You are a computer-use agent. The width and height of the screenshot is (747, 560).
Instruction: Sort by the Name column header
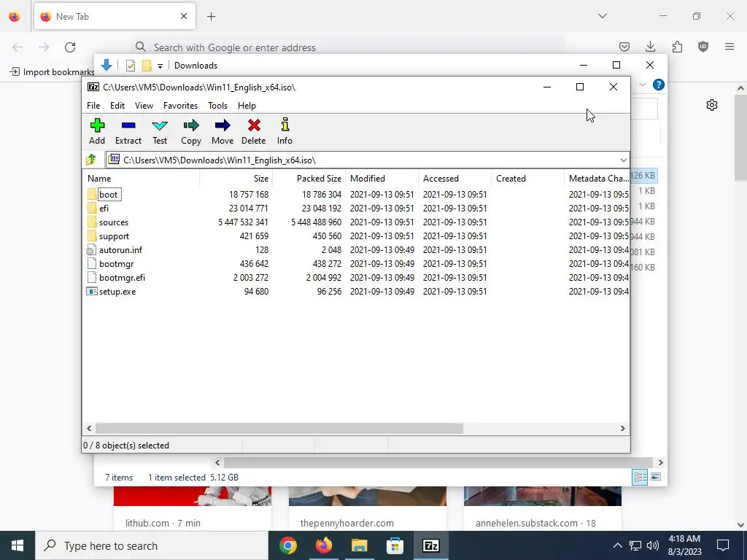(141, 179)
